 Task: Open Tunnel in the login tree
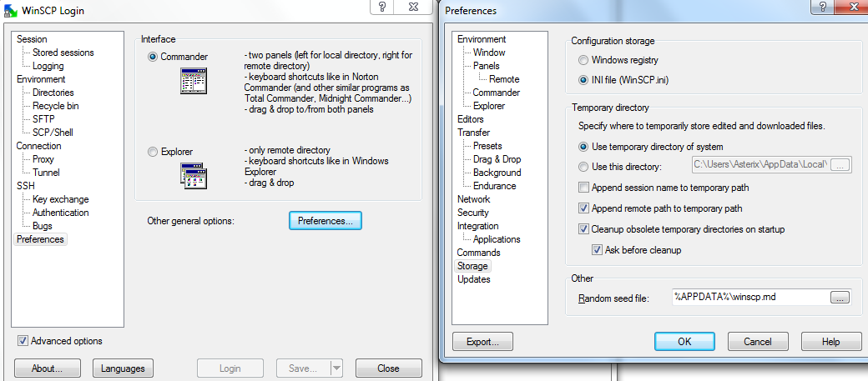pyautogui.click(x=46, y=173)
